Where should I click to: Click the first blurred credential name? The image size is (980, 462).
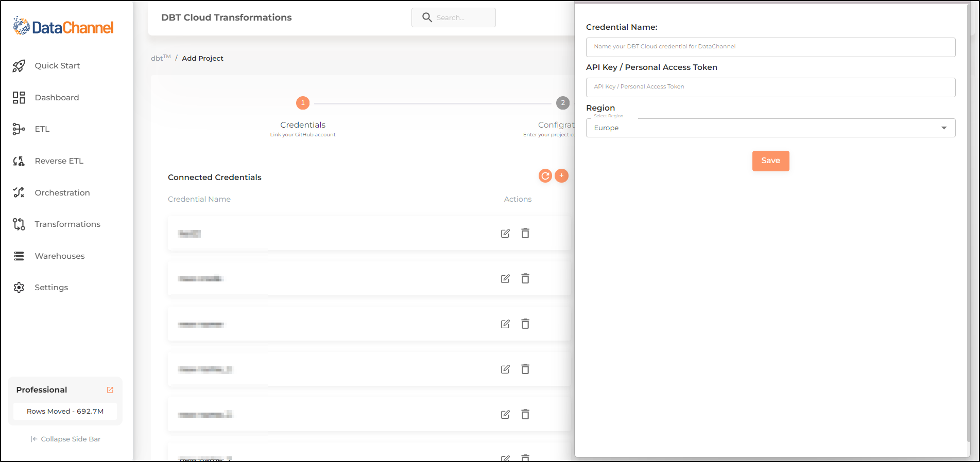coord(189,234)
